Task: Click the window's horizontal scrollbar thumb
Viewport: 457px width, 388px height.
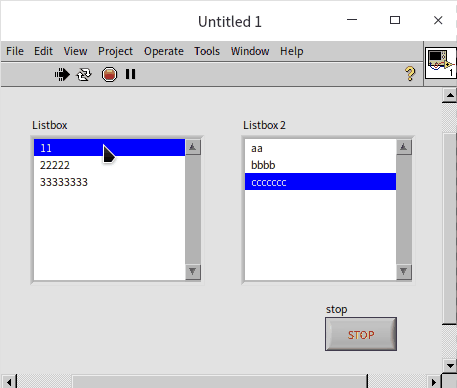Action: pos(220,382)
